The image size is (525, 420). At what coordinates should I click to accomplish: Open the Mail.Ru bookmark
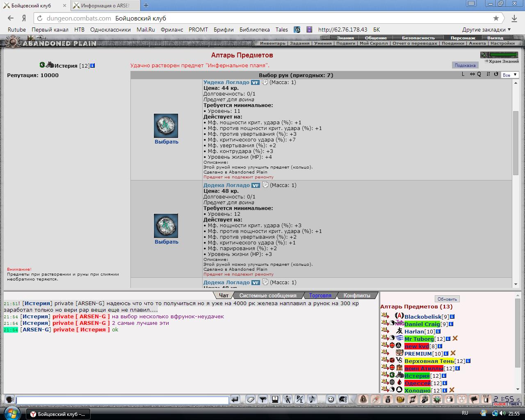click(x=146, y=30)
